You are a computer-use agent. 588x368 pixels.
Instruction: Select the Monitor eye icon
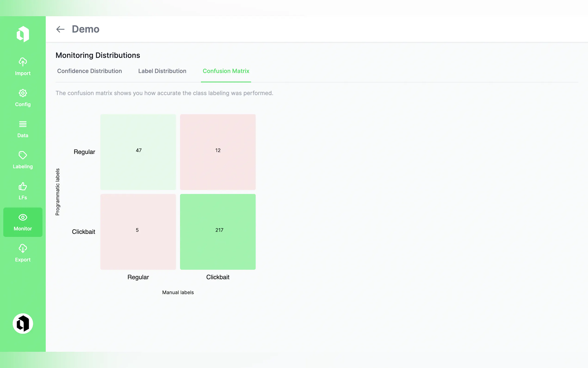[23, 217]
